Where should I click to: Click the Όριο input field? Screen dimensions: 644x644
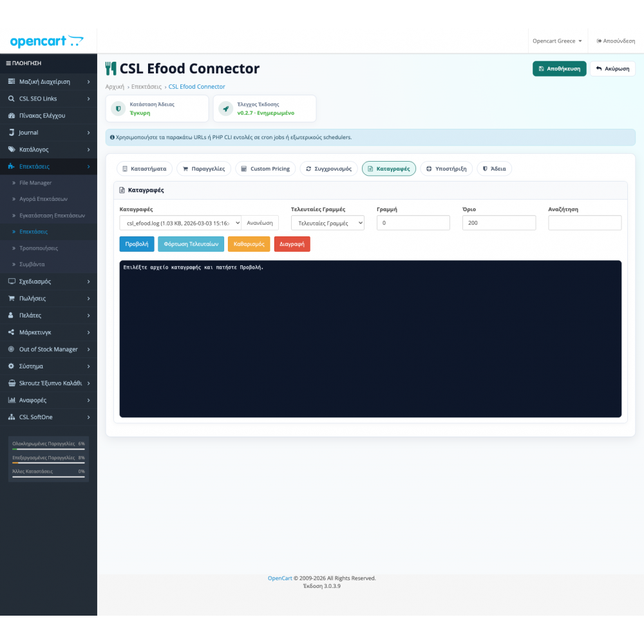click(x=499, y=223)
